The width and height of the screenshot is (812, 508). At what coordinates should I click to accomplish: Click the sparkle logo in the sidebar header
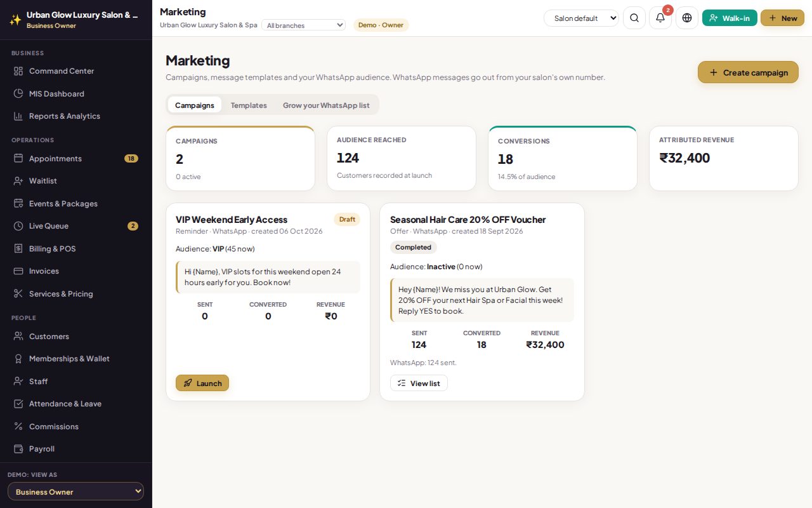15,20
